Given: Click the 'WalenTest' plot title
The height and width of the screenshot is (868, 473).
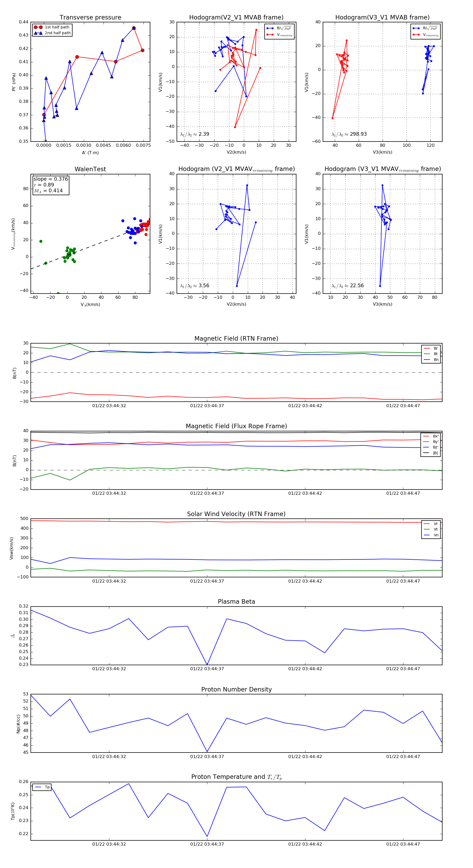Looking at the screenshot, I should (90, 169).
